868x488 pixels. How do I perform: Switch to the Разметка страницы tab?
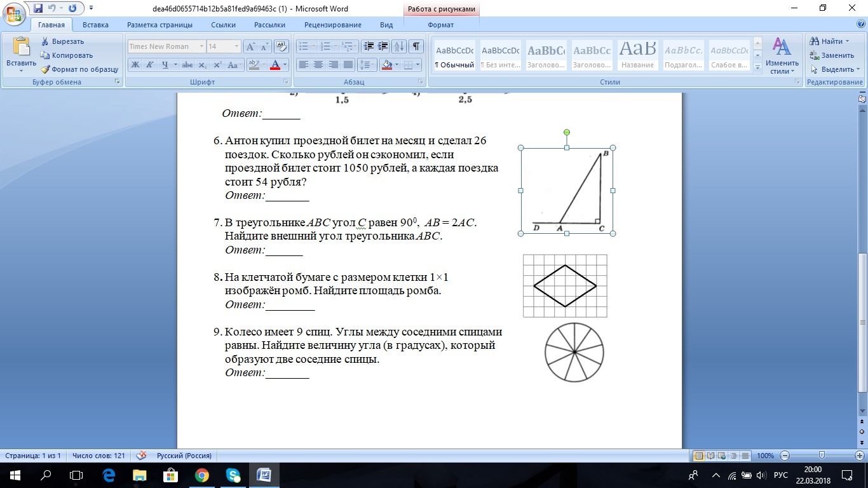pyautogui.click(x=159, y=25)
